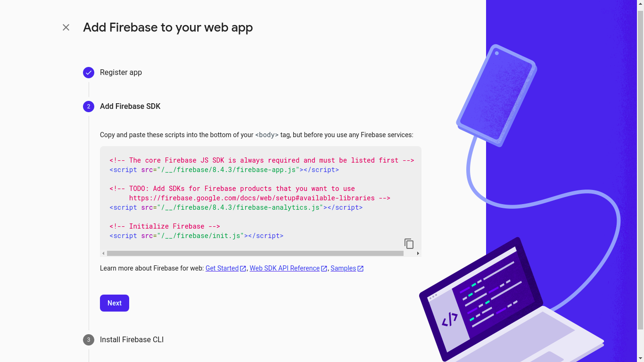Open the Register app step
644x362 pixels.
point(121,73)
